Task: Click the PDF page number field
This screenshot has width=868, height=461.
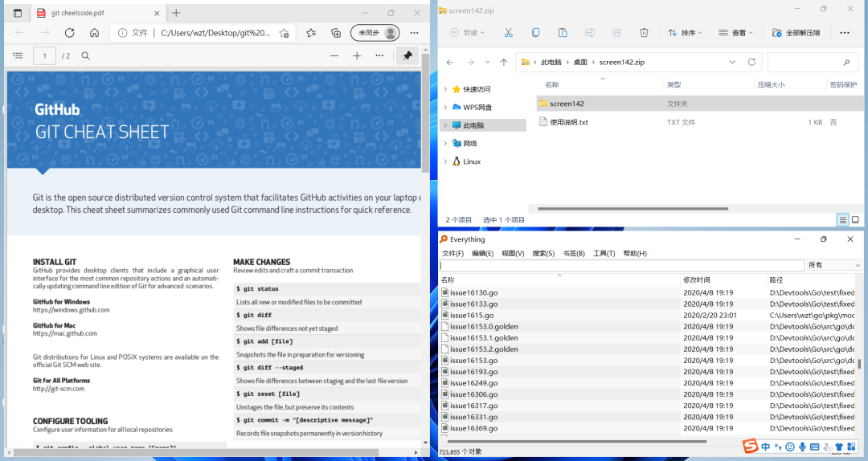Action: [x=45, y=56]
